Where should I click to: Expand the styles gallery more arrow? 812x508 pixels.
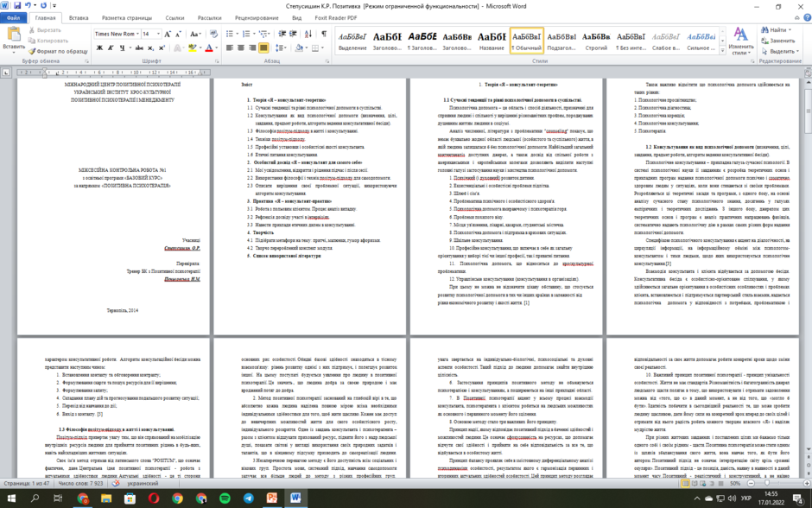[722, 50]
